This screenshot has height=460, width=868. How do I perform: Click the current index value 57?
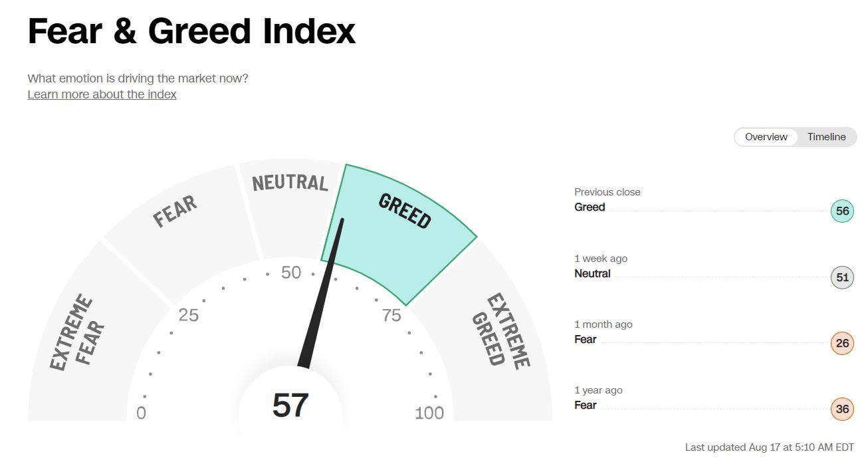coord(290,405)
